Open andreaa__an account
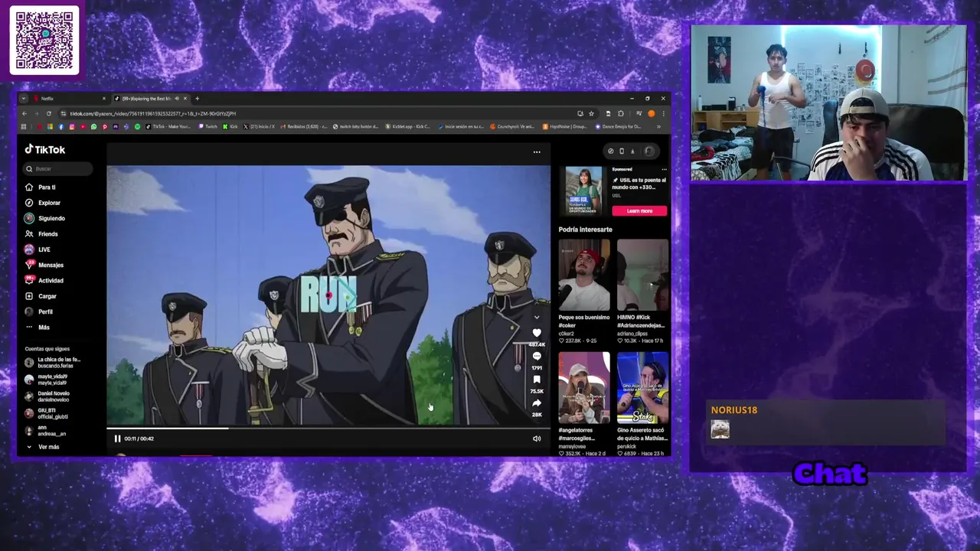 tap(45, 431)
